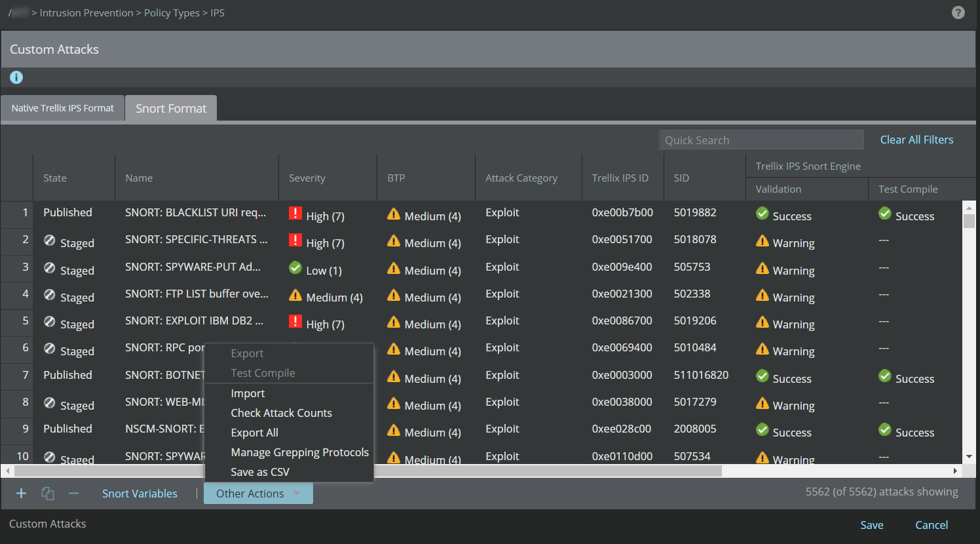Click the blue information icon
The image size is (980, 544).
tap(16, 77)
